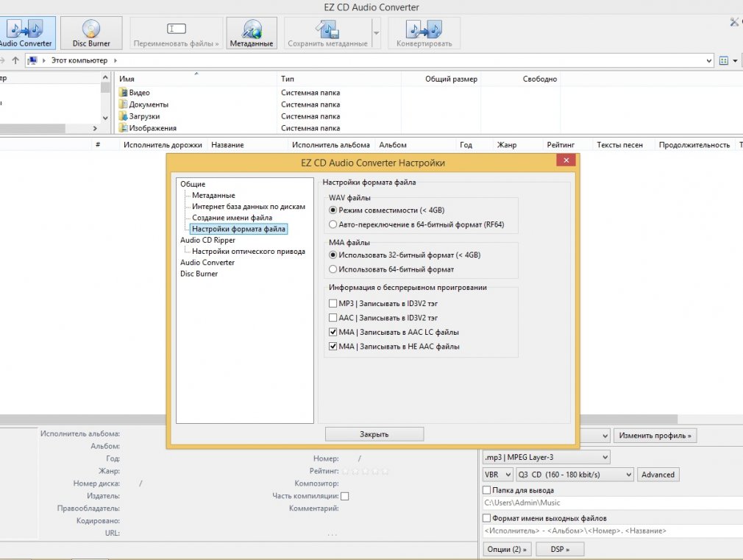Open the Изображения folder
The width and height of the screenshot is (743, 560).
(x=148, y=128)
